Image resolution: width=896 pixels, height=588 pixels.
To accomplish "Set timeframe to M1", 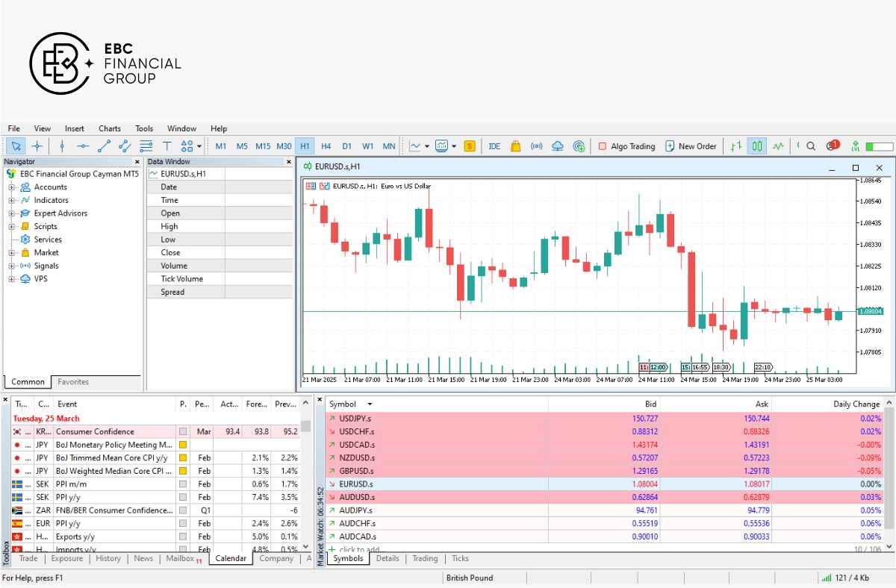I will [x=221, y=146].
